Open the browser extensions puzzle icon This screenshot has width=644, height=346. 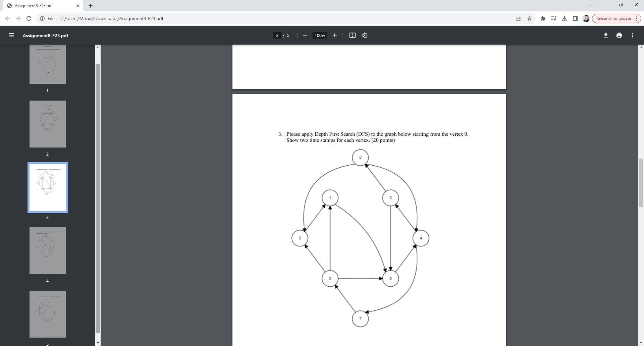(543, 18)
